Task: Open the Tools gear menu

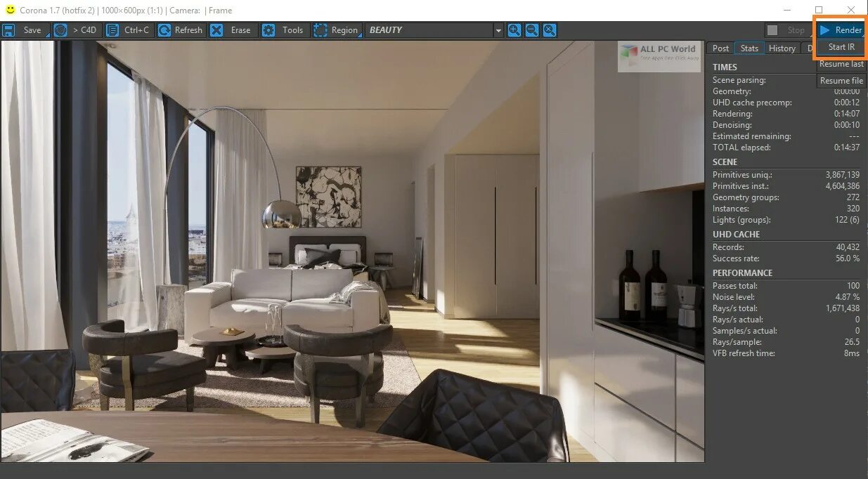Action: point(285,30)
